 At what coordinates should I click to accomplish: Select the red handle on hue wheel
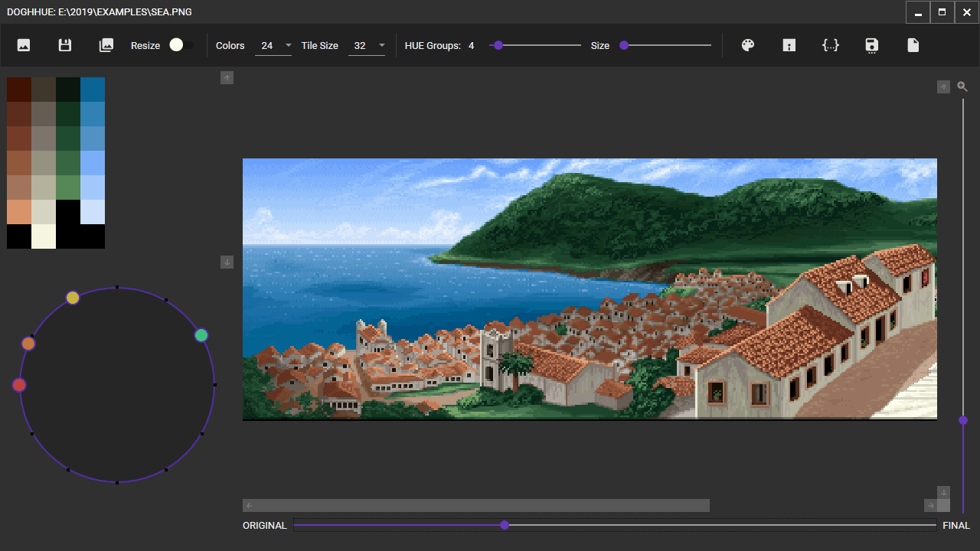click(20, 385)
